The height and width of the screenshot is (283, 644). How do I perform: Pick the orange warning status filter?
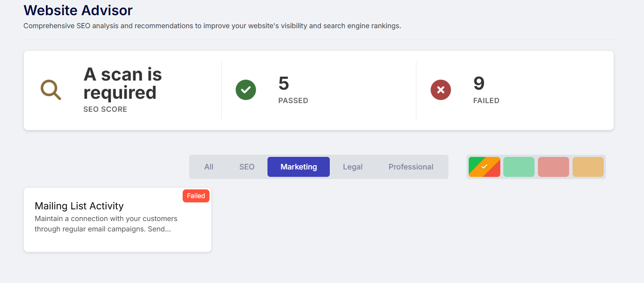pyautogui.click(x=588, y=167)
